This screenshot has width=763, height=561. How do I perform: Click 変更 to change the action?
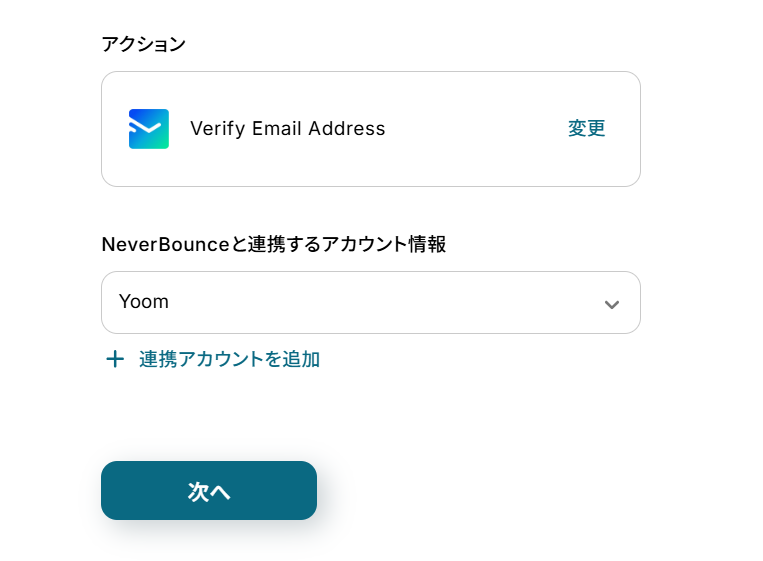pyautogui.click(x=587, y=129)
